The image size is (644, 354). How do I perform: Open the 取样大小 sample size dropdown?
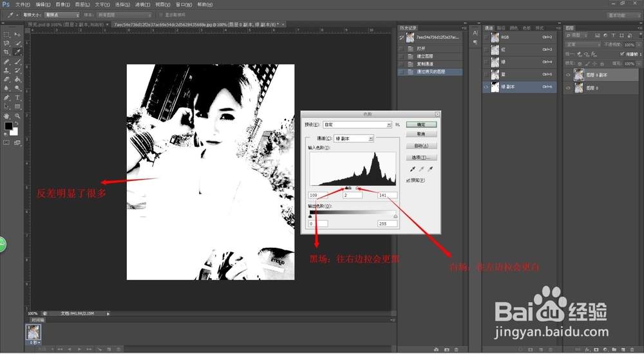[x=62, y=15]
